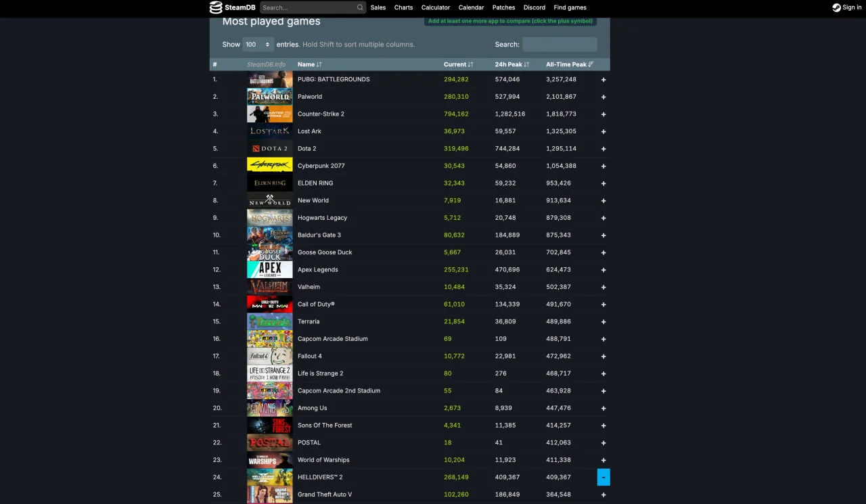This screenshot has width=866, height=504.
Task: Click plus icon for Counter-Strike 2 row
Action: pos(603,114)
